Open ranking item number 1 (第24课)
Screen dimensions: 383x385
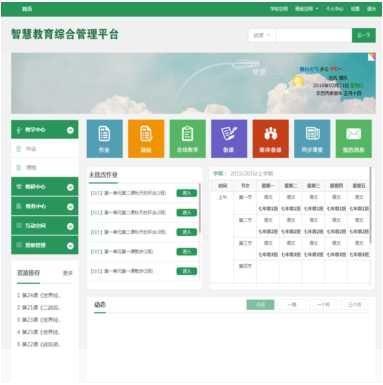coord(39,295)
